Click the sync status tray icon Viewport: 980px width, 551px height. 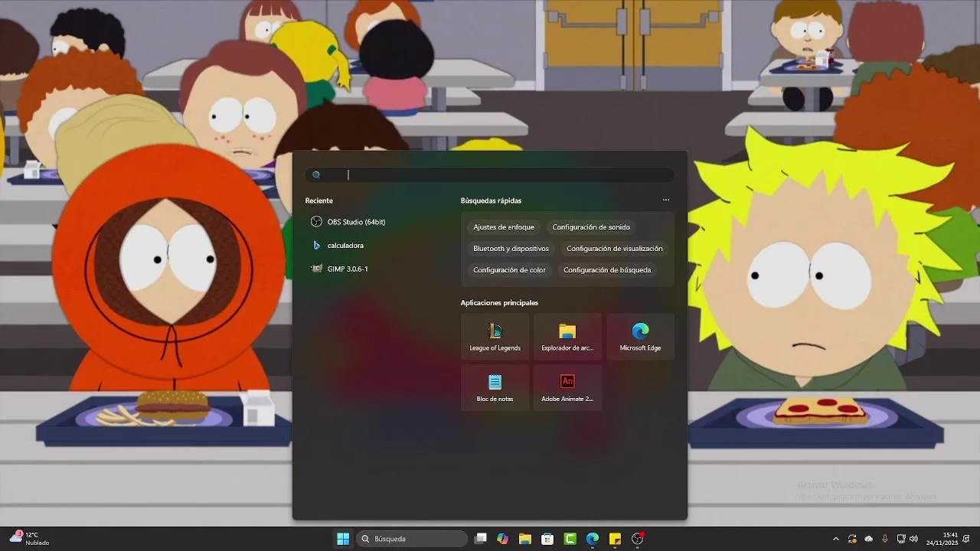[x=852, y=539]
